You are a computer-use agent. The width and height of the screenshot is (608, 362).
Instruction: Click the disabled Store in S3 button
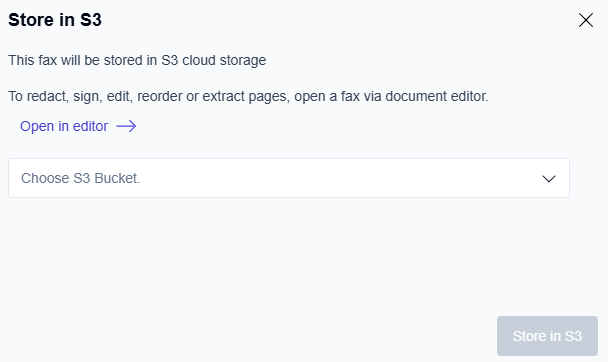pyautogui.click(x=547, y=336)
